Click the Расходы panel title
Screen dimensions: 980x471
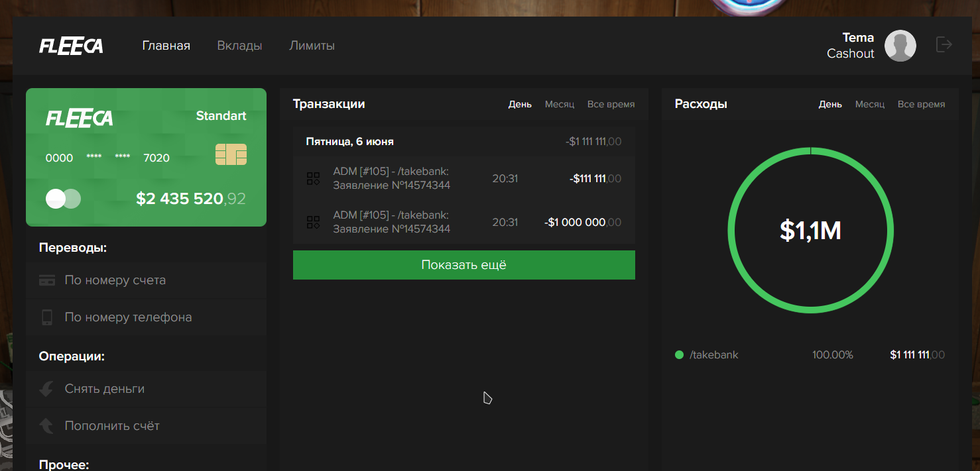click(701, 104)
